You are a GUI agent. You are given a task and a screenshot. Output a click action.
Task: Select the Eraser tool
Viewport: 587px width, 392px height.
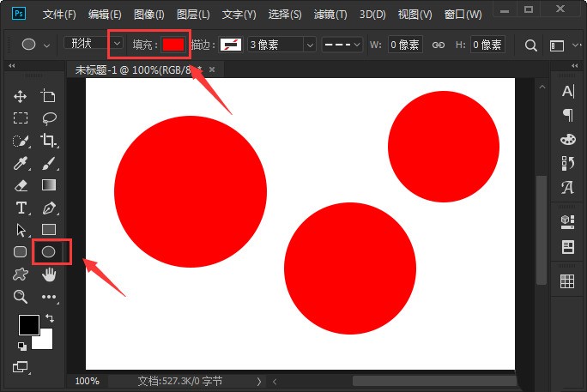pos(21,185)
